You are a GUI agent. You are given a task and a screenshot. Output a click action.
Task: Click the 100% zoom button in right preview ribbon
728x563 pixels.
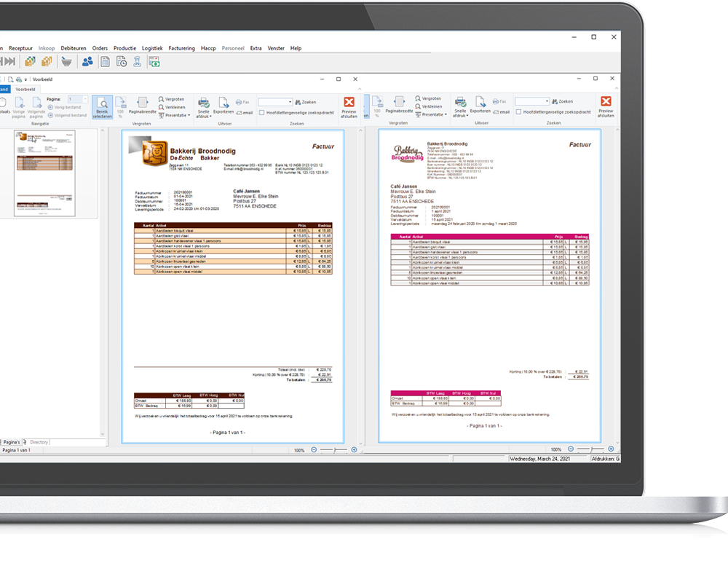(x=377, y=106)
